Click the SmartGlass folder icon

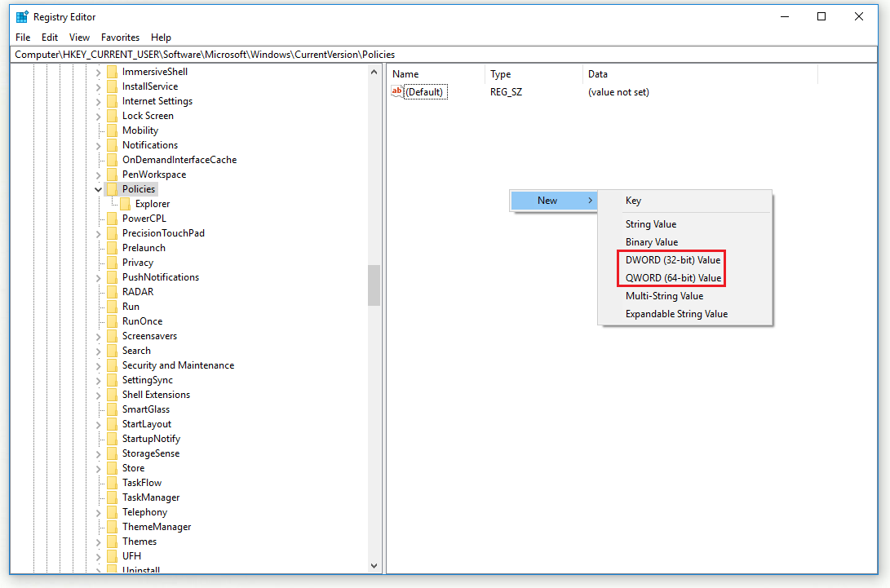(112, 409)
